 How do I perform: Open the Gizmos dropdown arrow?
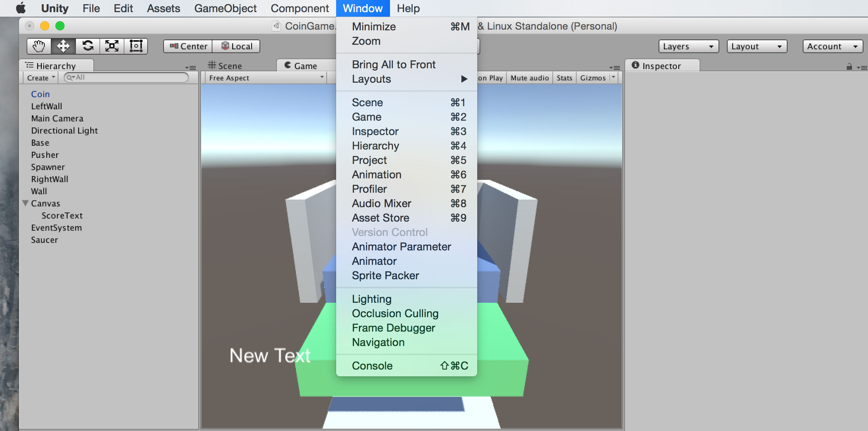[613, 77]
